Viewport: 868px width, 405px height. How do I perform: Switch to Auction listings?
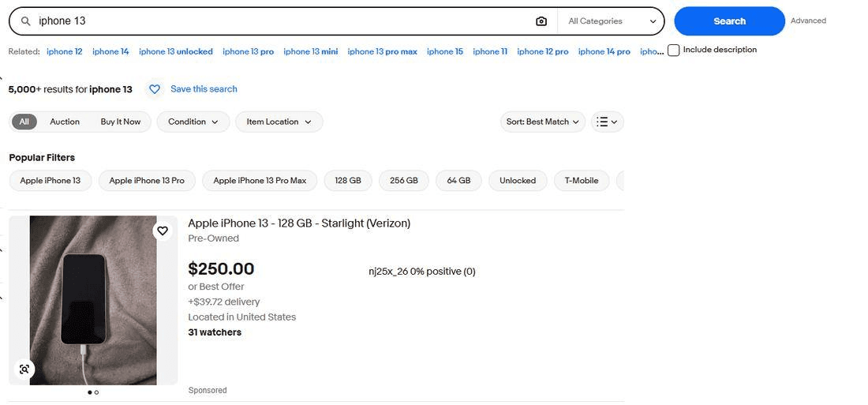65,122
